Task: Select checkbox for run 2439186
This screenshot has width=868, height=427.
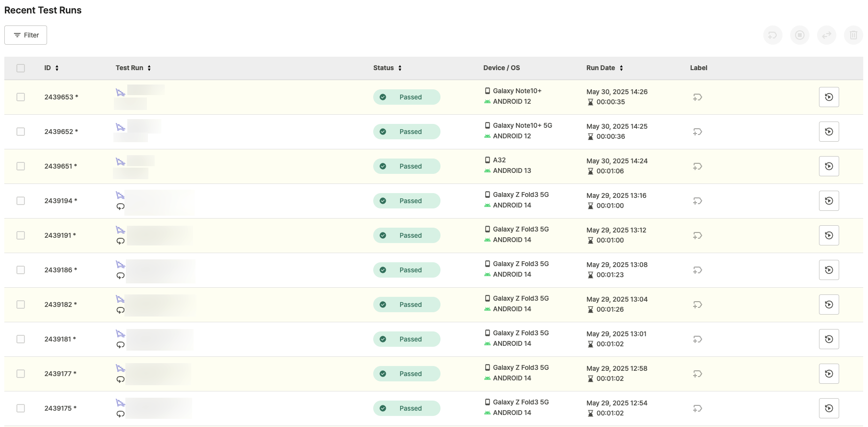Action: click(x=21, y=270)
